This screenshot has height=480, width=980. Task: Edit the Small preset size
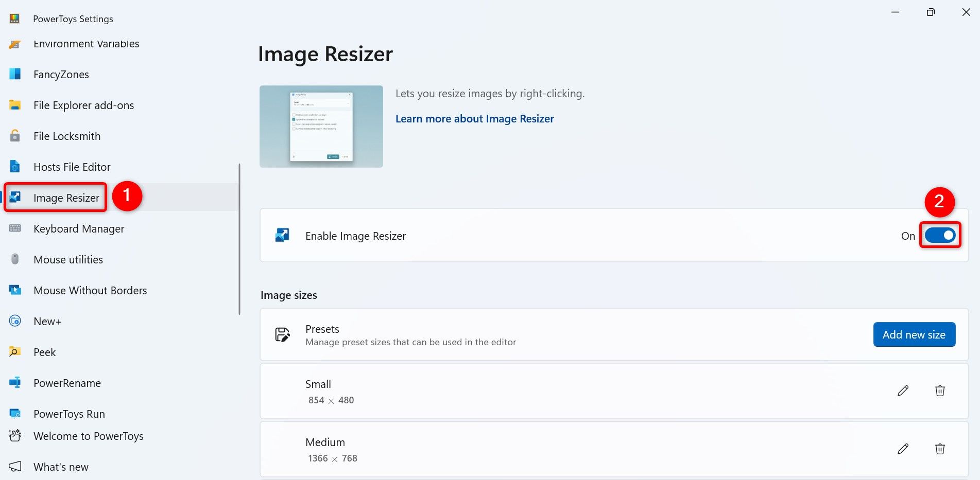[903, 391]
